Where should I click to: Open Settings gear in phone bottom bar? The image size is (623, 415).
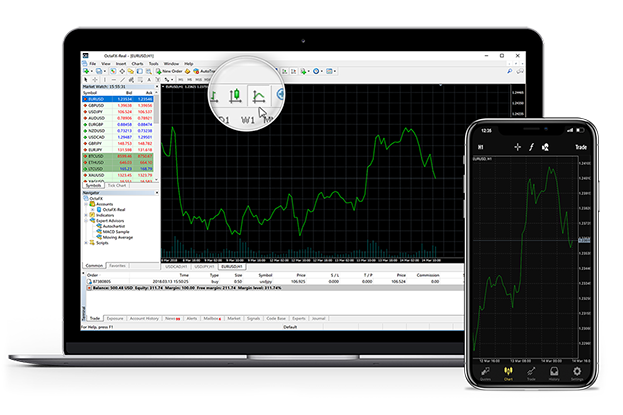[x=575, y=375]
